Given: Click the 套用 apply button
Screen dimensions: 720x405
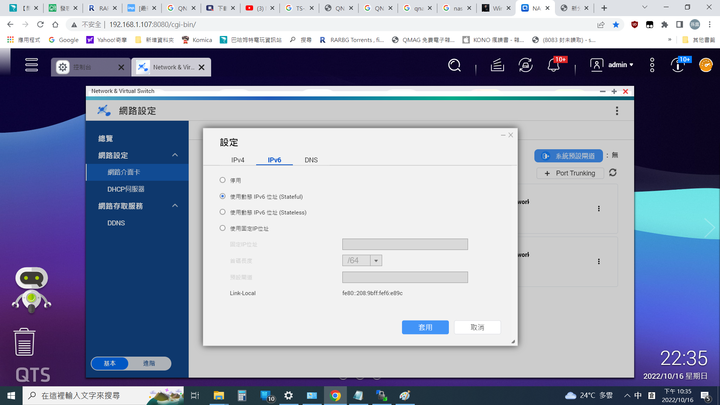Looking at the screenshot, I should tap(425, 327).
